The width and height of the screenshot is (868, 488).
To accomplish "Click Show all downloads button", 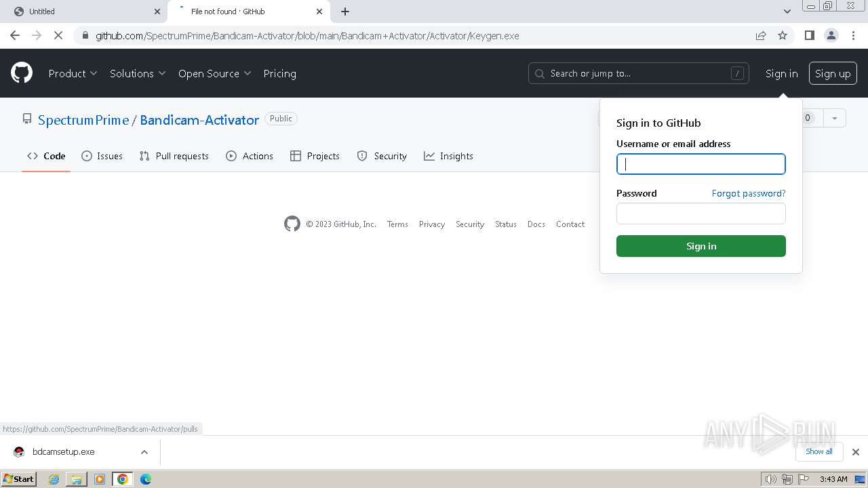I will [x=819, y=451].
